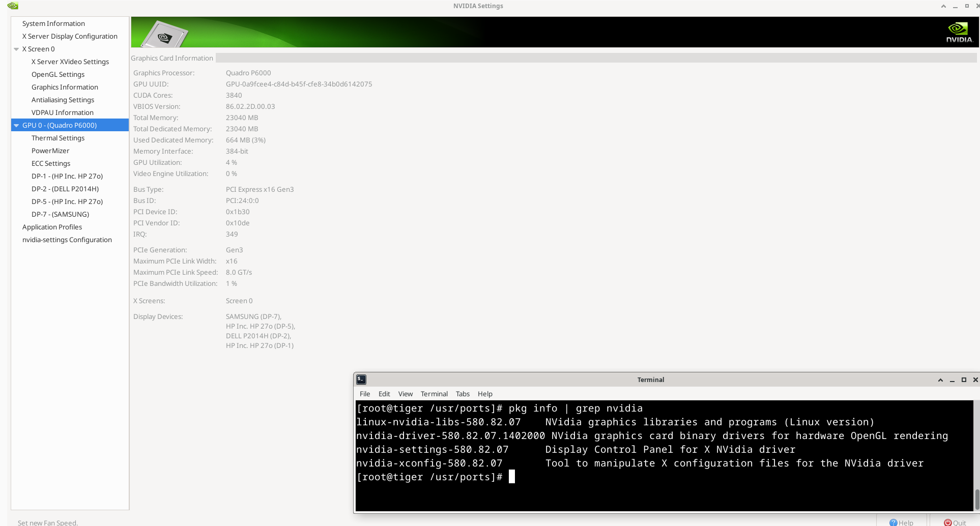
Task: Click the 'Set new Fan Speed.' status text
Action: 48,522
